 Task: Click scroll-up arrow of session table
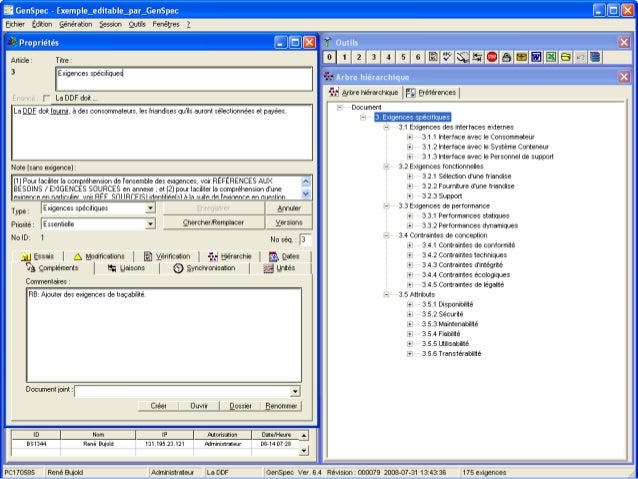[x=304, y=435]
